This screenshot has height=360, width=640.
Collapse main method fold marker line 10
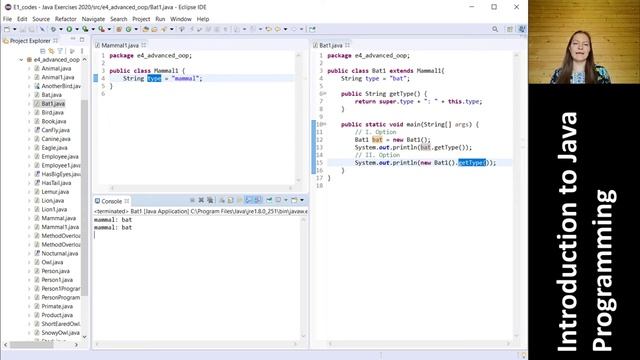pos(325,124)
